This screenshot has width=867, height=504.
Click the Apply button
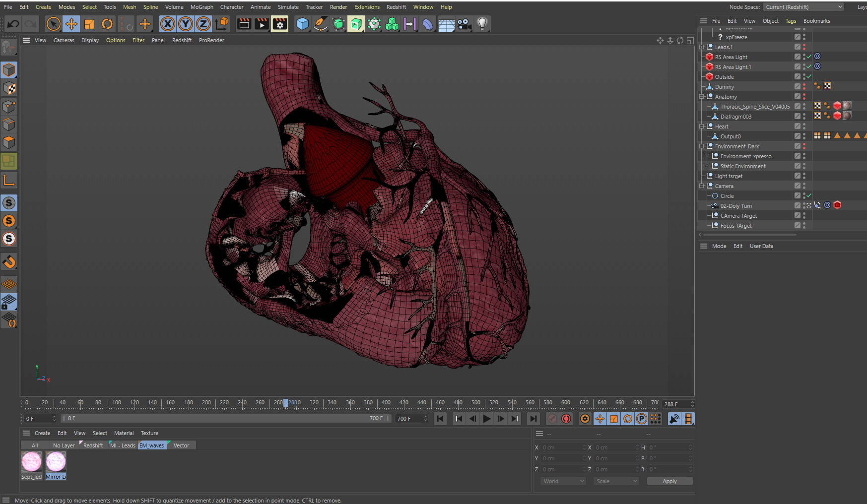(x=669, y=481)
